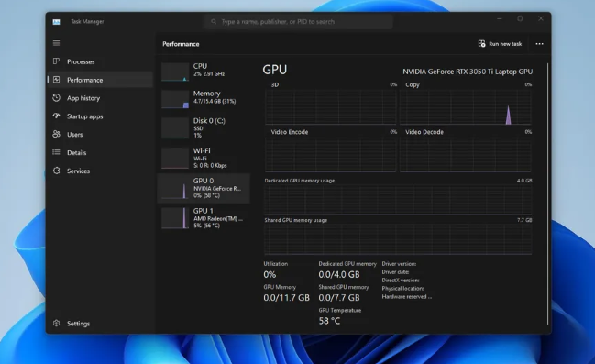Click the Utilization 0% value
The image size is (595, 364).
(270, 274)
